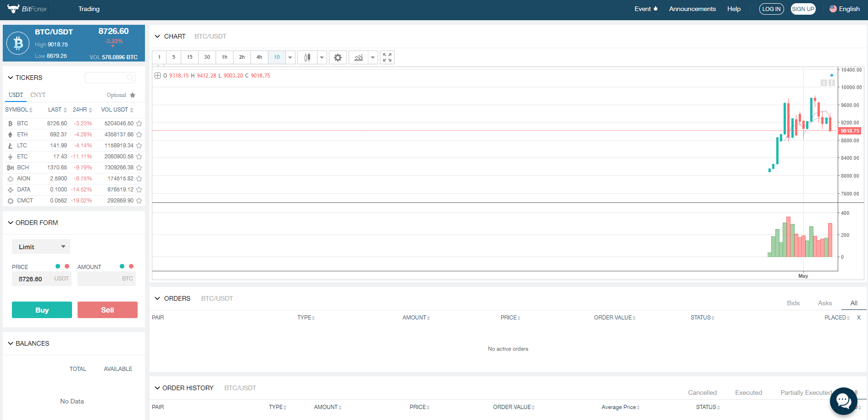The width and height of the screenshot is (868, 420).
Task: Favorite LTC with its star icon
Action: tap(139, 146)
